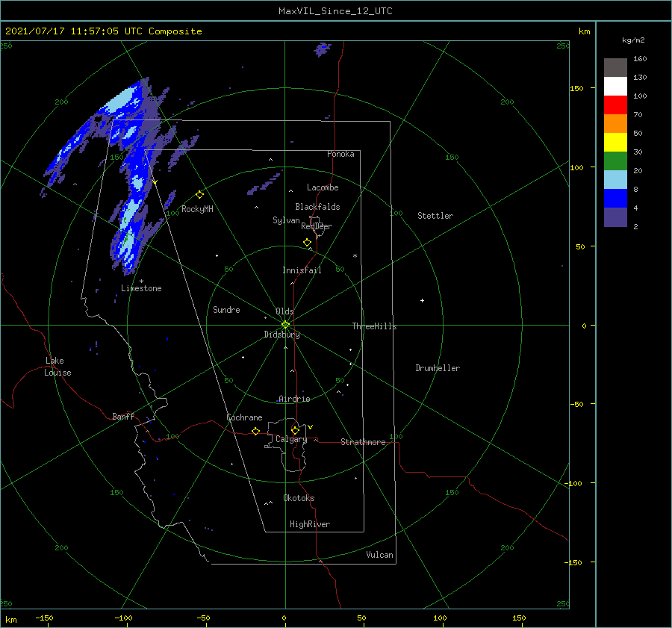672x628 pixels.
Task: Click the Sundre town label
Action: coord(226,309)
